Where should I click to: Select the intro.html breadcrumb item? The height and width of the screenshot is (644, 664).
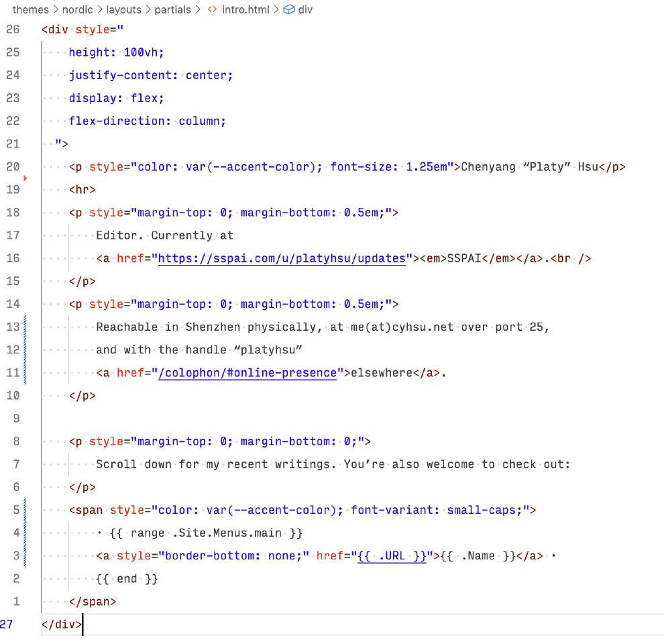246,10
